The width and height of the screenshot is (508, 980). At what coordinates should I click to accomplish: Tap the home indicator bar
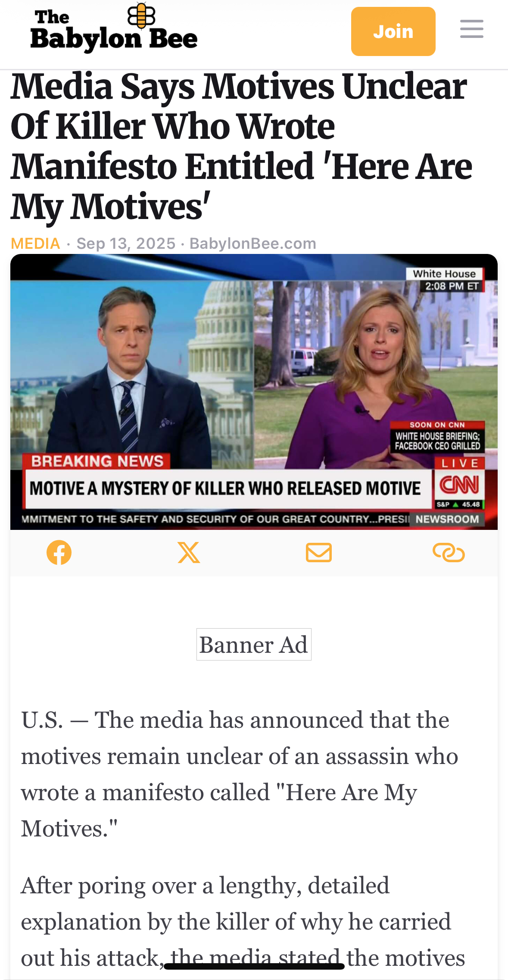254,966
